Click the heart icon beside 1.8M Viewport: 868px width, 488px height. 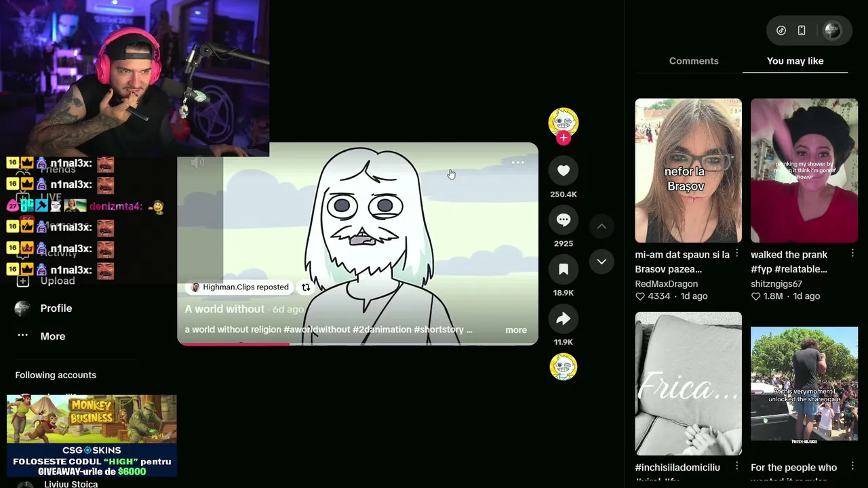tap(755, 297)
